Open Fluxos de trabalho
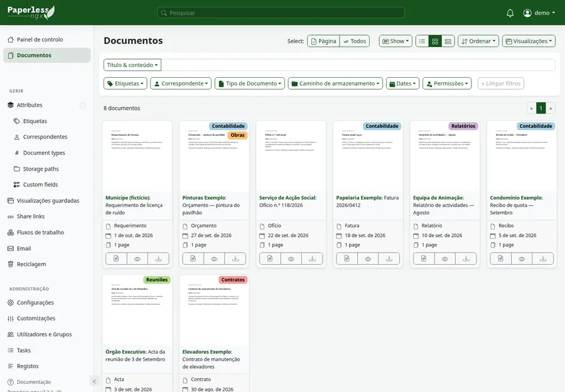Image resolution: width=565 pixels, height=392 pixels. coord(47,233)
